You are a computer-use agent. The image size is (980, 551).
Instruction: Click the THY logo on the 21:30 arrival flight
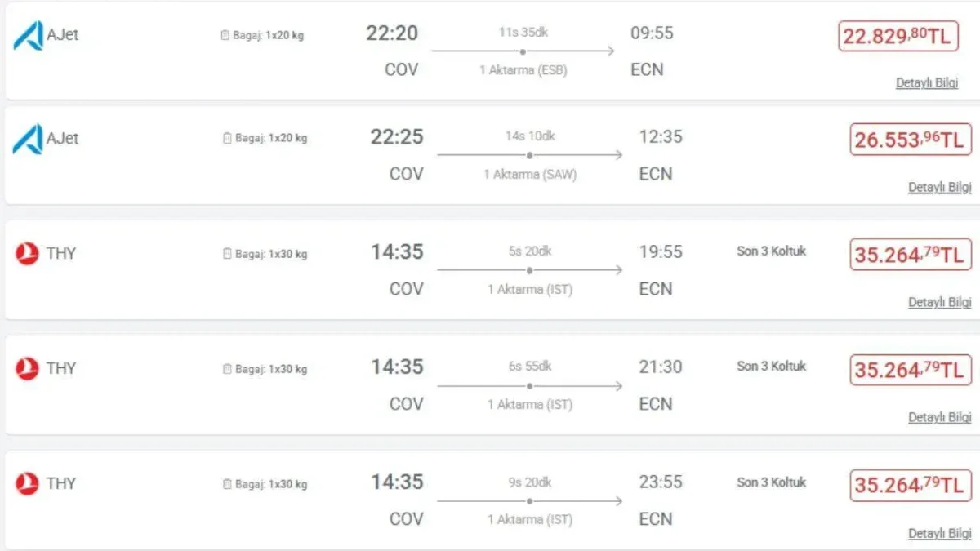(27, 369)
